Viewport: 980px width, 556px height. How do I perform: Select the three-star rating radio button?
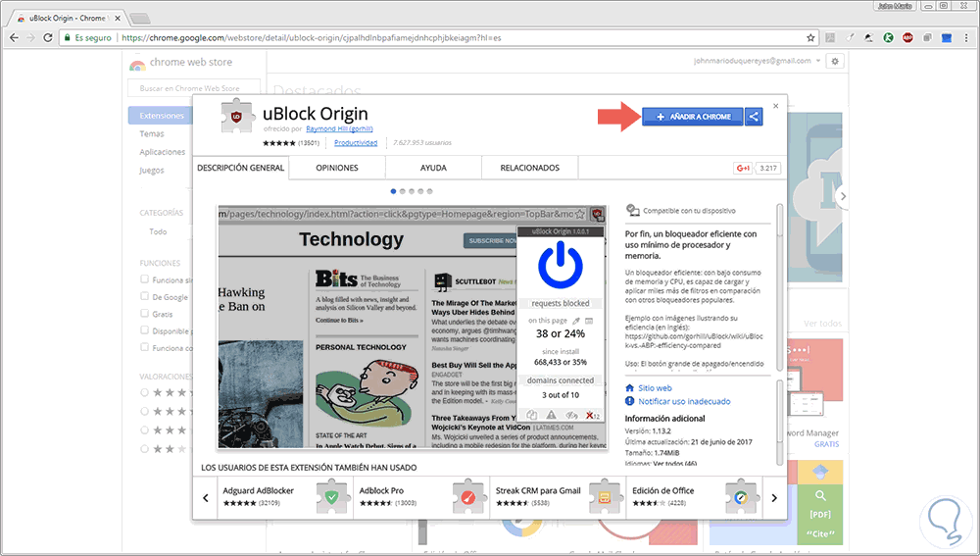click(x=144, y=430)
